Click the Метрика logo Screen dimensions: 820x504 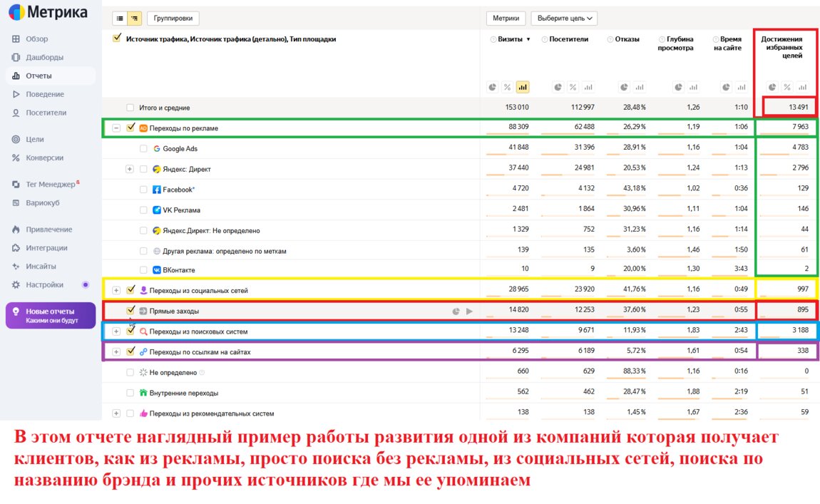click(48, 12)
